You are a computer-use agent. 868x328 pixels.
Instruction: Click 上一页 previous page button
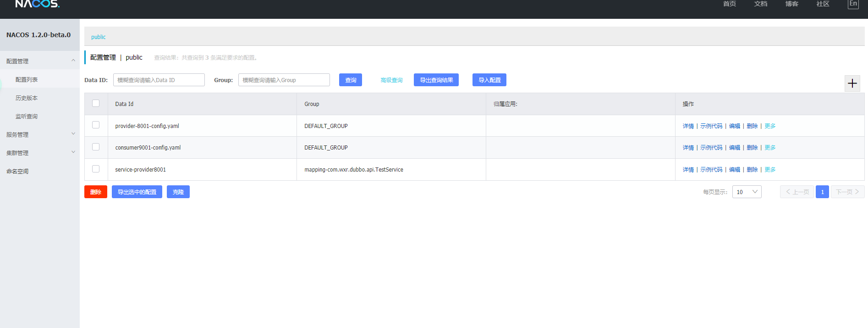point(797,192)
